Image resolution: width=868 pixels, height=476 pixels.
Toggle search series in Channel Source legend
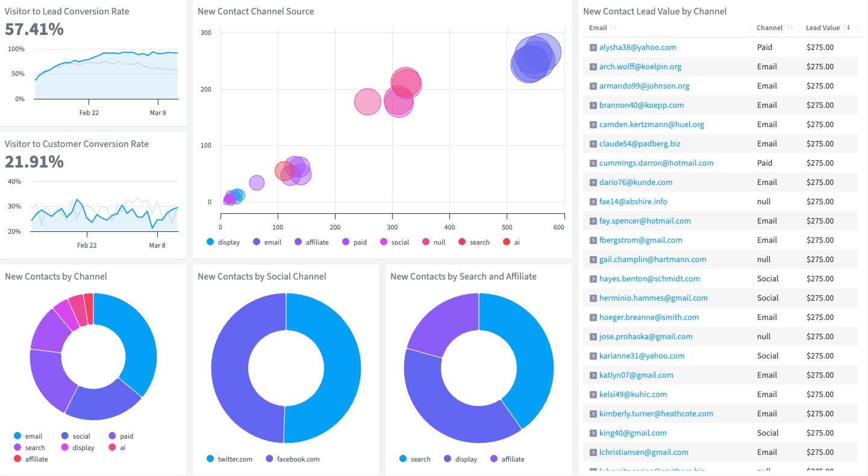[x=474, y=242]
